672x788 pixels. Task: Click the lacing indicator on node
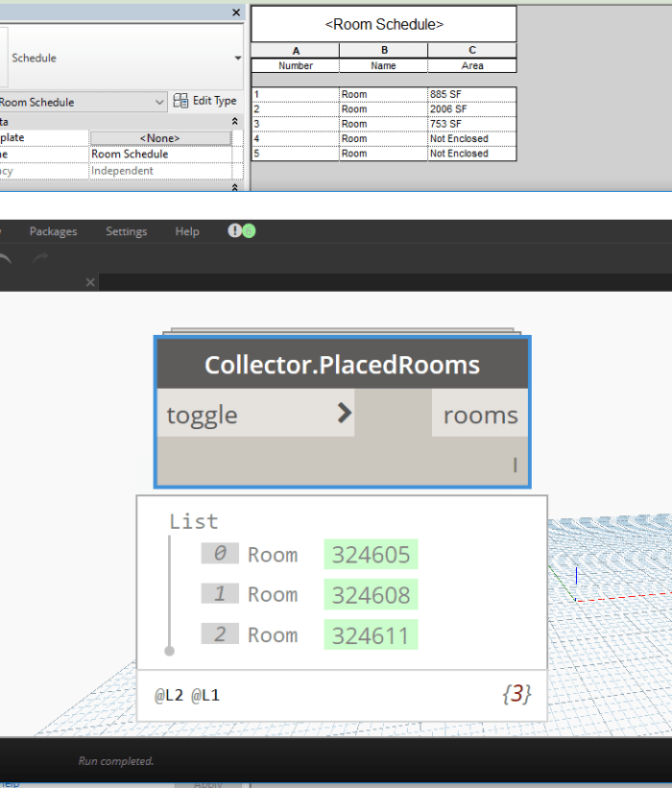click(x=515, y=466)
